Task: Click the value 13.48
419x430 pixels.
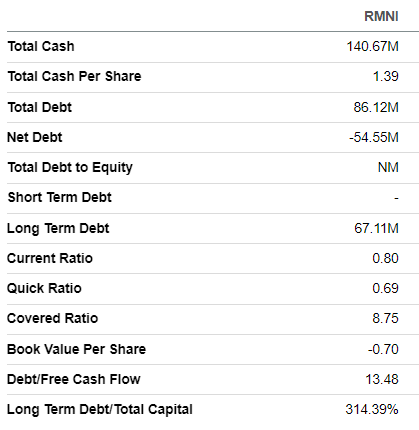Action: point(382,379)
